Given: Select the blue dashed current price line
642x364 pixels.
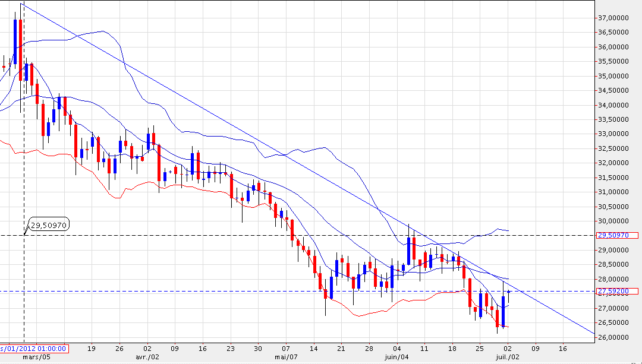Looking at the screenshot, I should pos(178,291).
